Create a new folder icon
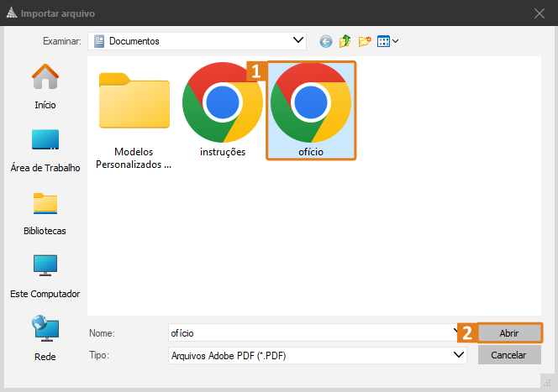The height and width of the screenshot is (392, 558). point(365,41)
